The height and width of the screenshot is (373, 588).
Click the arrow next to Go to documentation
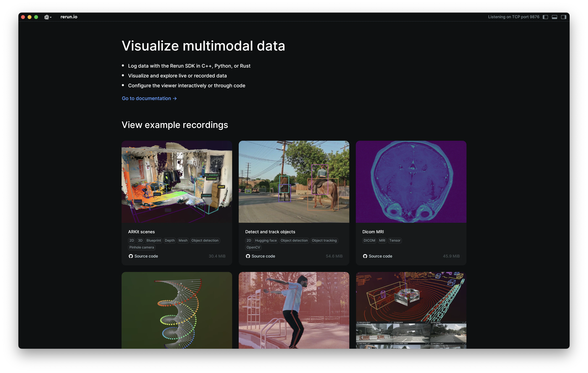(x=175, y=98)
